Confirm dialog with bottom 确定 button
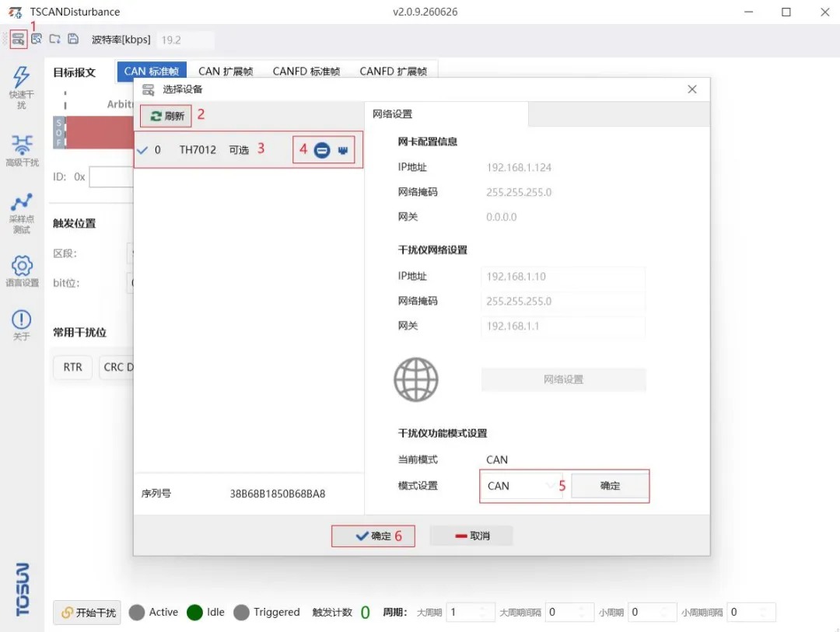Screen dimensions: 840x632 point(373,536)
